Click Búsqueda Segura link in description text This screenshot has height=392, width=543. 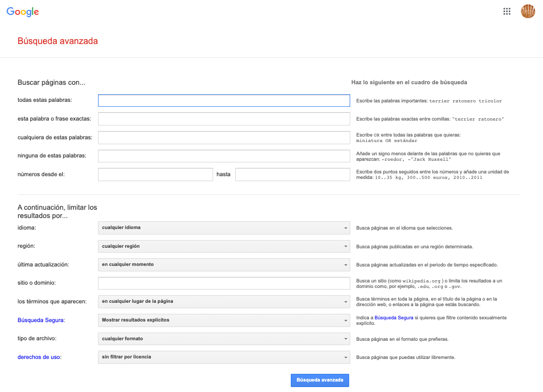pos(393,318)
